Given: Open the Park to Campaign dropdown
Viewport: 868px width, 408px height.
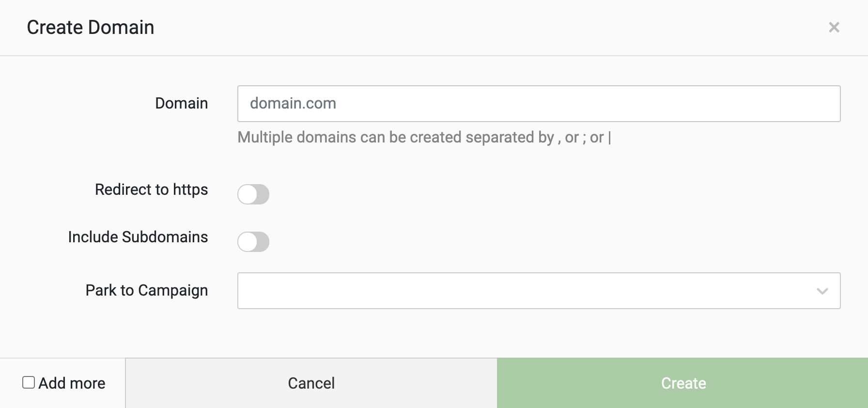Looking at the screenshot, I should [539, 291].
